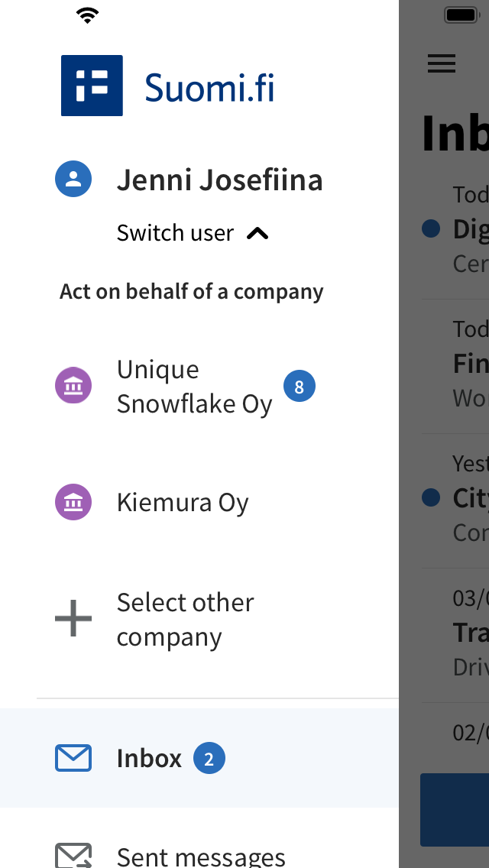Collapse the Switch user chevron
489x868 pixels.
point(257,232)
